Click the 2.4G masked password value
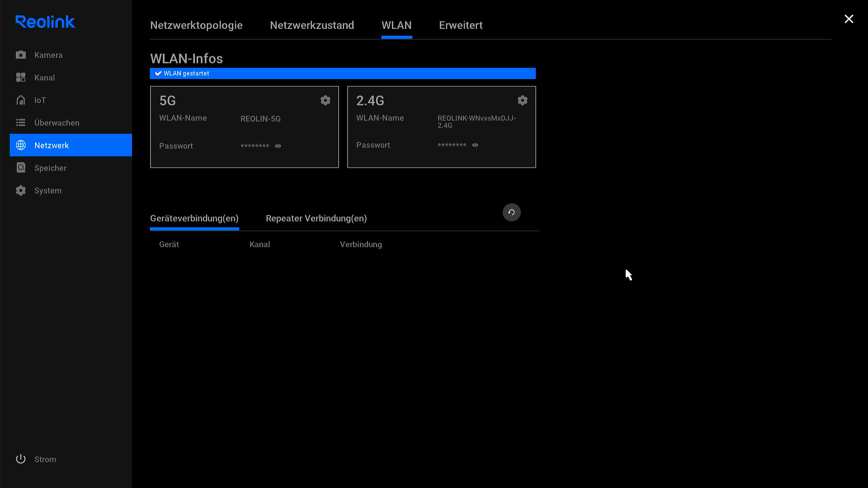The width and height of the screenshot is (868, 488). pyautogui.click(x=452, y=145)
